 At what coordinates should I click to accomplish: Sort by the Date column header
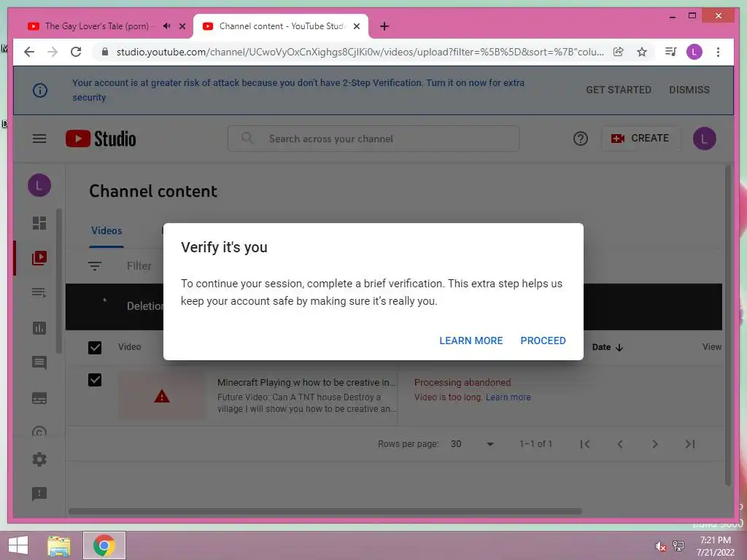coord(608,347)
